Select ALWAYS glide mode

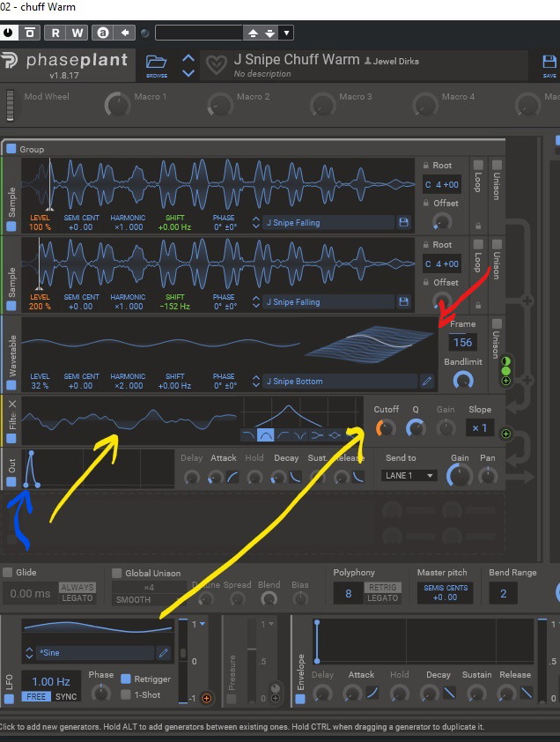[77, 587]
